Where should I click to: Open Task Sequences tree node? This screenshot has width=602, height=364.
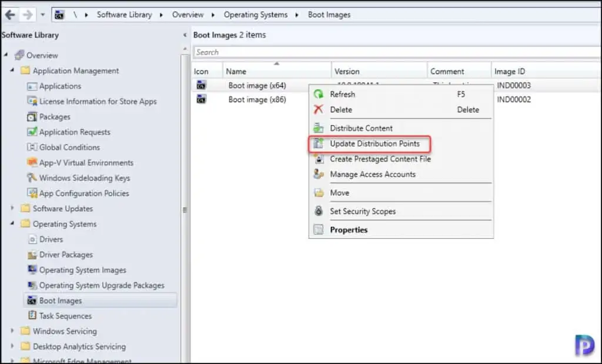[65, 316]
